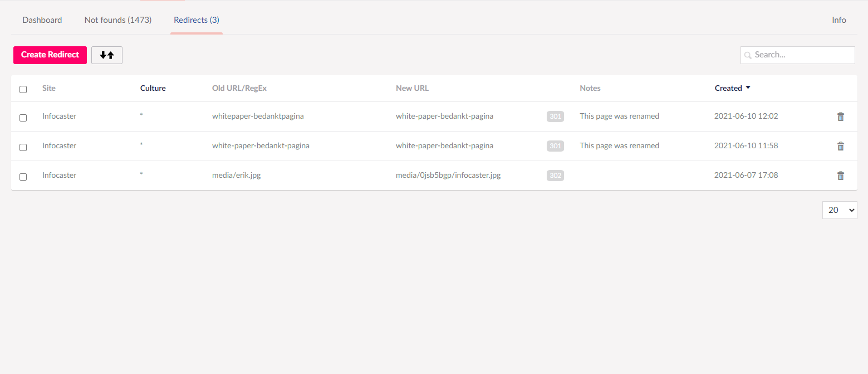Select the media/erik.jpg row checkbox
Screen dimensions: 868x374
click(x=23, y=177)
